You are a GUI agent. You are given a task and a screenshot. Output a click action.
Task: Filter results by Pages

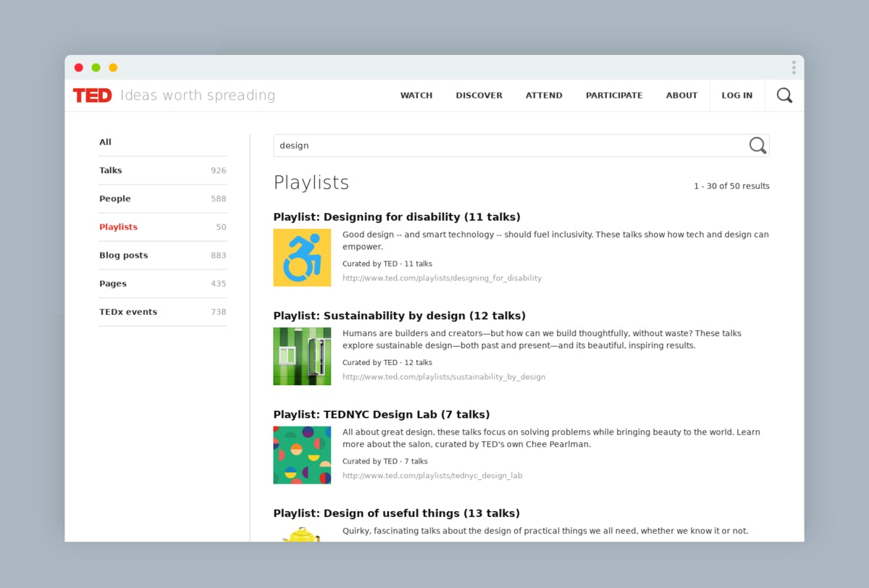point(163,284)
